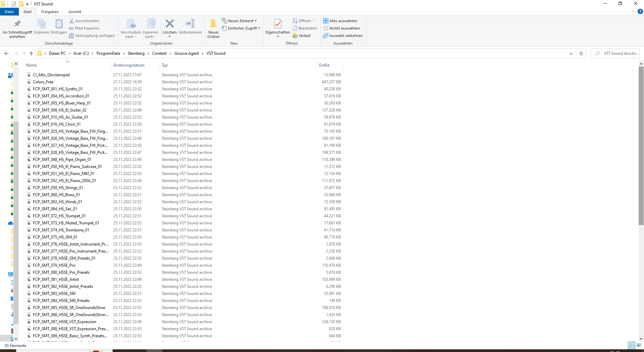Click the navigation pane scrollbar
Screen dimensions: 644x352
point(16,223)
